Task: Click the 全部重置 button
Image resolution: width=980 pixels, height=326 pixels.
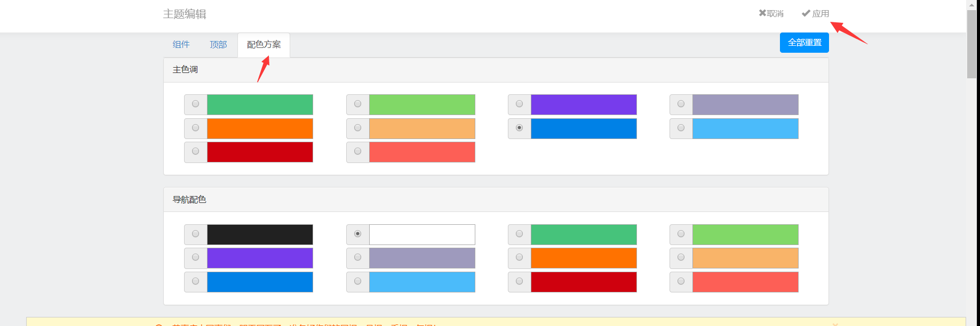Action: (x=804, y=43)
